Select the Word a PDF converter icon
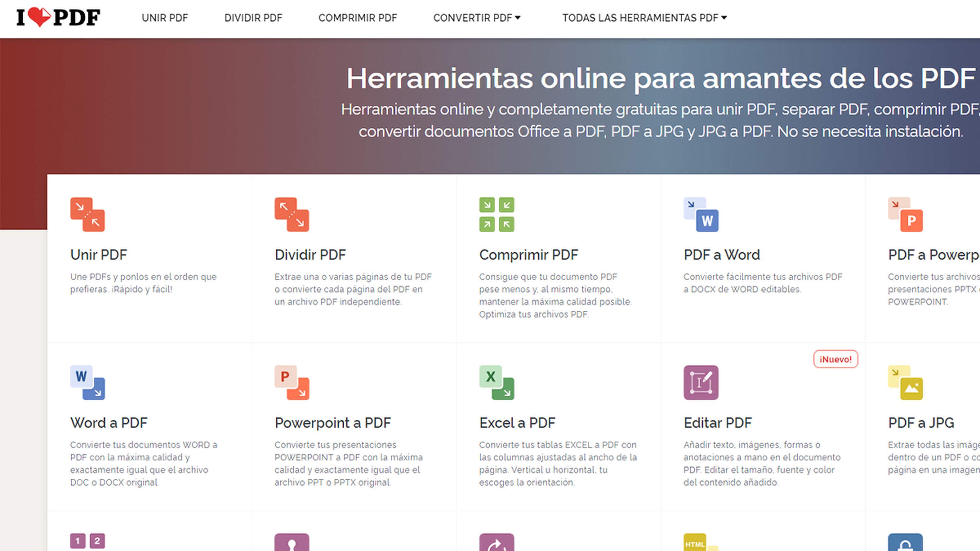Screen dimensions: 980x551 point(88,383)
